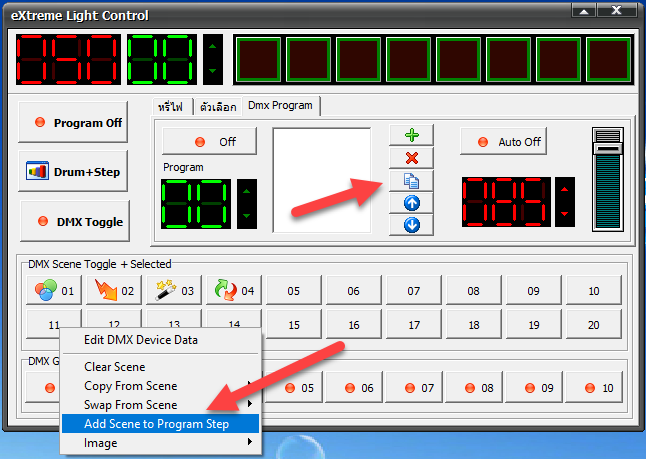Select DMX scene 17 button
Viewport: 646px width, 459px height.
coord(414,325)
